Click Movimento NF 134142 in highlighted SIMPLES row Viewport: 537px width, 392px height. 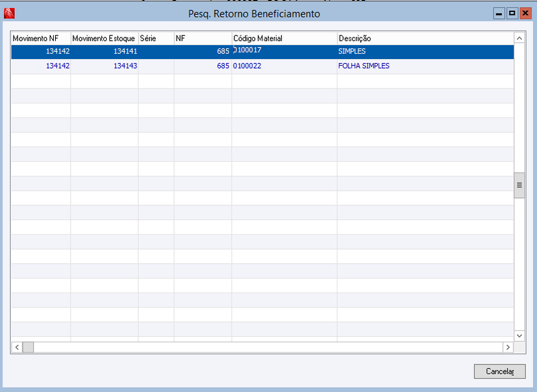41,52
